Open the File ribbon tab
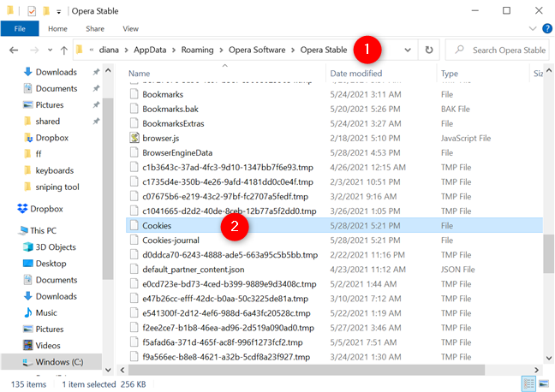 [x=20, y=28]
